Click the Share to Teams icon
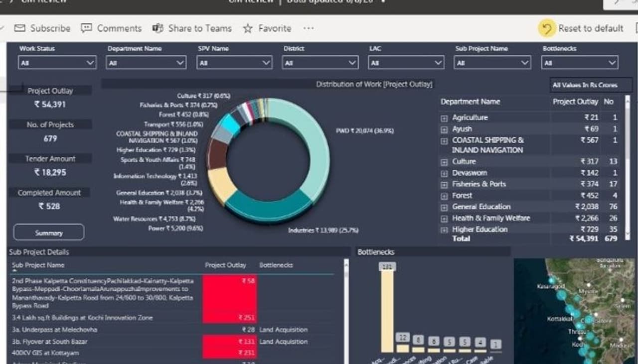 pos(158,28)
